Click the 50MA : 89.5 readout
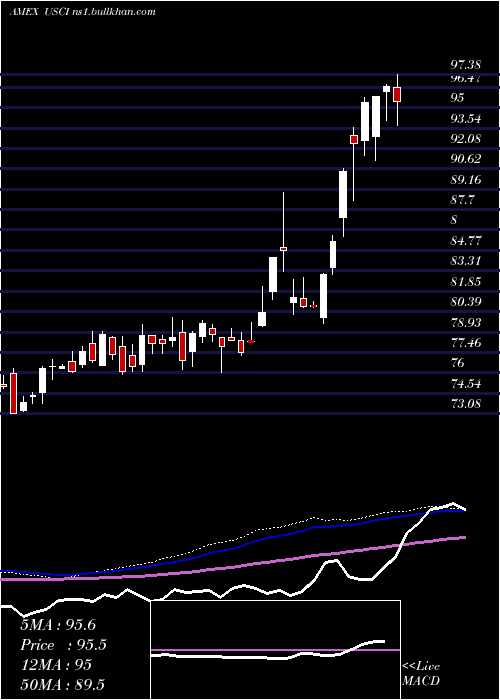 (x=62, y=685)
